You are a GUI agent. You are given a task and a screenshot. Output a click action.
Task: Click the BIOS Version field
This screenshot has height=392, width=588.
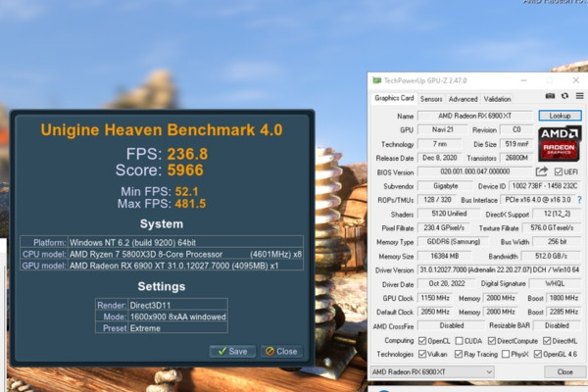[x=474, y=171]
